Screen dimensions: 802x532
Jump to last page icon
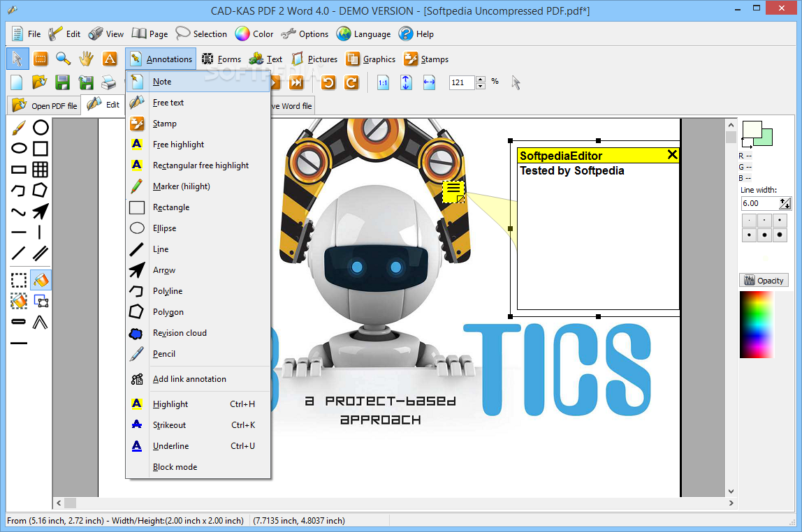pos(296,82)
